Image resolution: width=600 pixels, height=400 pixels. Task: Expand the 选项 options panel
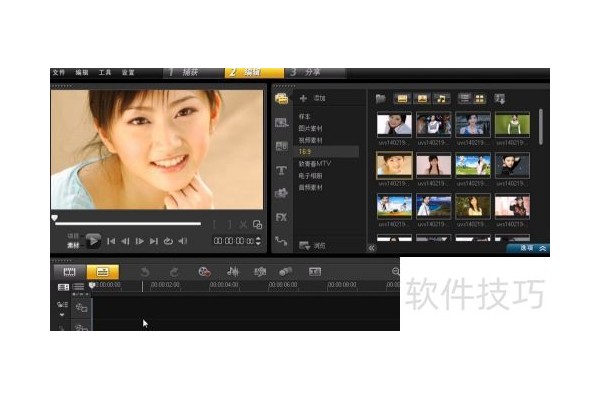point(528,248)
